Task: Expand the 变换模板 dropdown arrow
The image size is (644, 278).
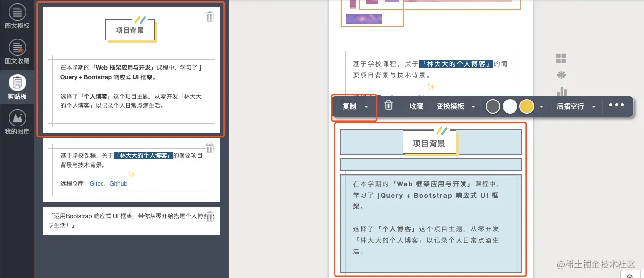Action: point(473,106)
